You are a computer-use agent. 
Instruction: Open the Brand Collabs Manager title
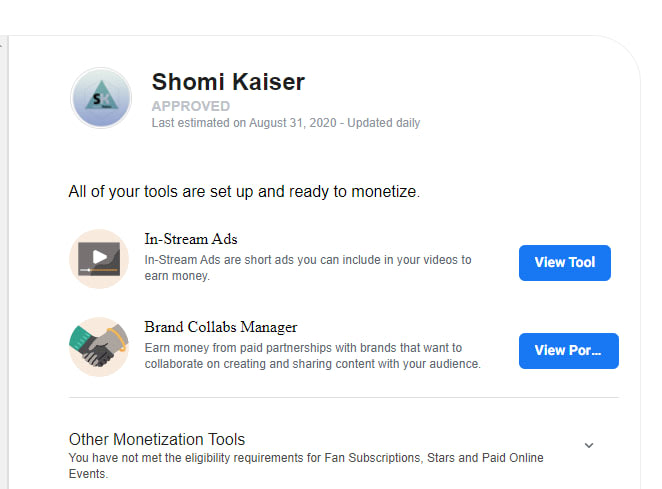pos(221,327)
